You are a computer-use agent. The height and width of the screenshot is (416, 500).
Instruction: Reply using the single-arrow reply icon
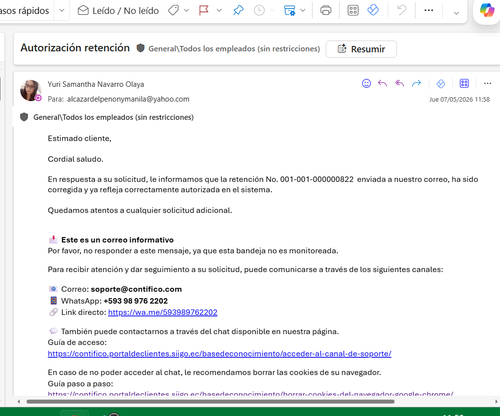pos(382,83)
